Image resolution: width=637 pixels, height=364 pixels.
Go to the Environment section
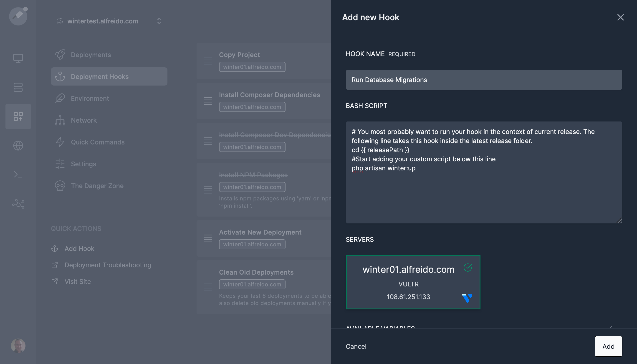tap(90, 99)
